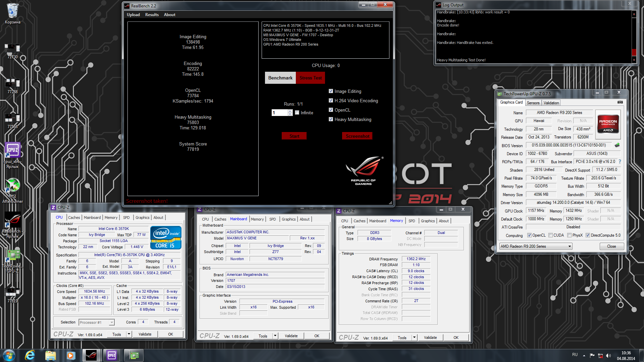The width and height of the screenshot is (644, 362).
Task: Open SPD tab in CPU-Z Memory window
Action: click(412, 221)
